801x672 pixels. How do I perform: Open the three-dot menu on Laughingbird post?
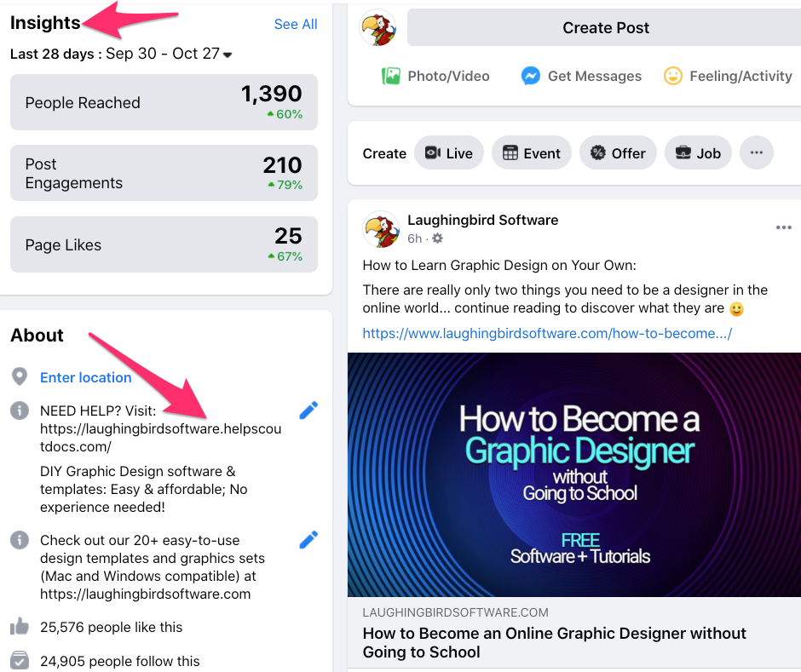pyautogui.click(x=783, y=227)
